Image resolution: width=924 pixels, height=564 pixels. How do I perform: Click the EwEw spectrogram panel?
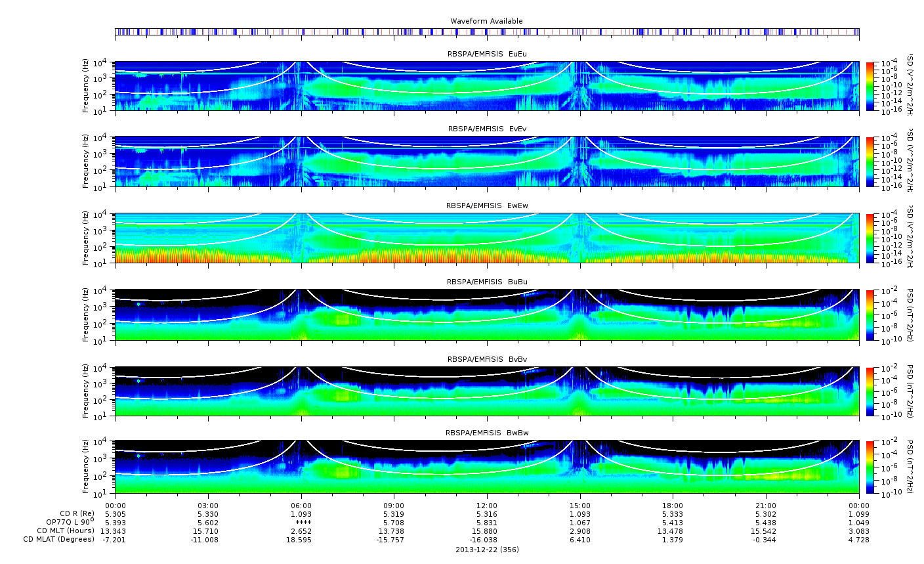tap(487, 238)
